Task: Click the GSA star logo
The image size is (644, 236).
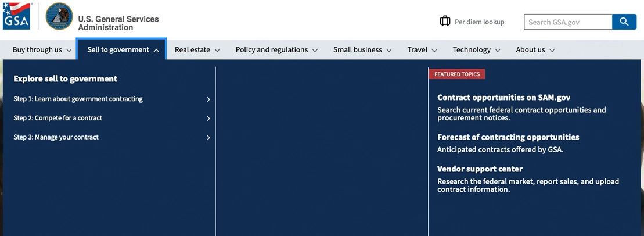Action: pyautogui.click(x=16, y=16)
